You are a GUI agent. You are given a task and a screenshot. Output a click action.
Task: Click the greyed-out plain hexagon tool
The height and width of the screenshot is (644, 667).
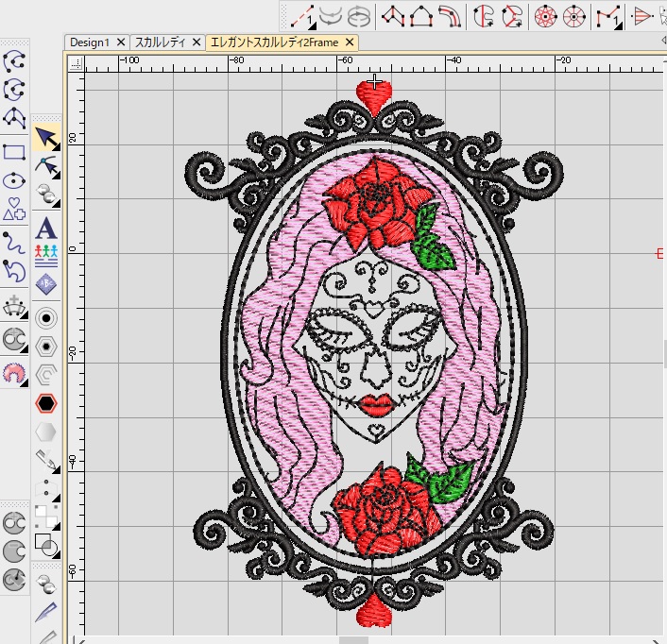(x=46, y=432)
